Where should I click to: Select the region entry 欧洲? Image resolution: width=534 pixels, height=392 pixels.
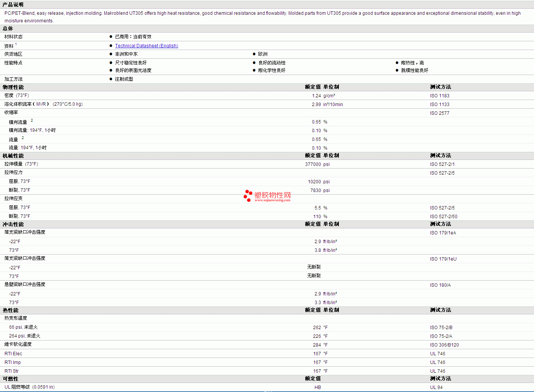coord(263,54)
